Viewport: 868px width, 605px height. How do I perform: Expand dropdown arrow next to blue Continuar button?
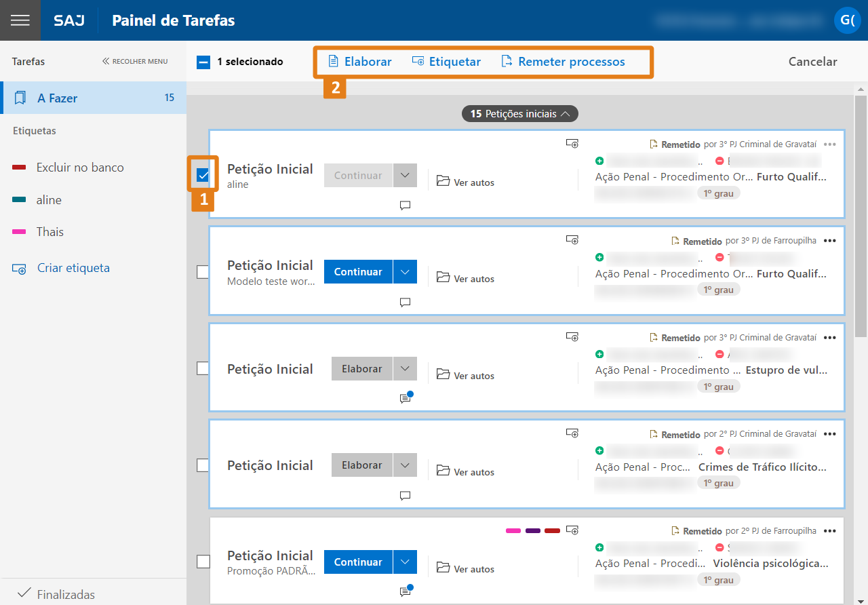tap(405, 272)
